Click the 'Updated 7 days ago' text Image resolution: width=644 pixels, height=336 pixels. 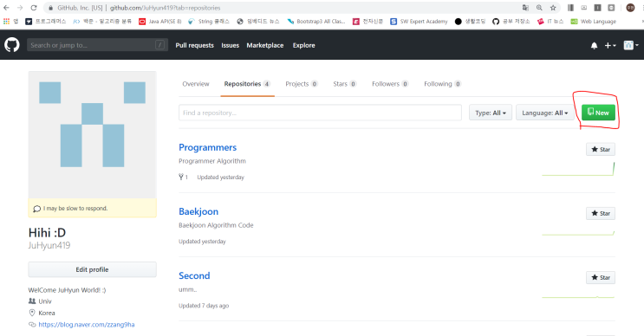tap(204, 306)
